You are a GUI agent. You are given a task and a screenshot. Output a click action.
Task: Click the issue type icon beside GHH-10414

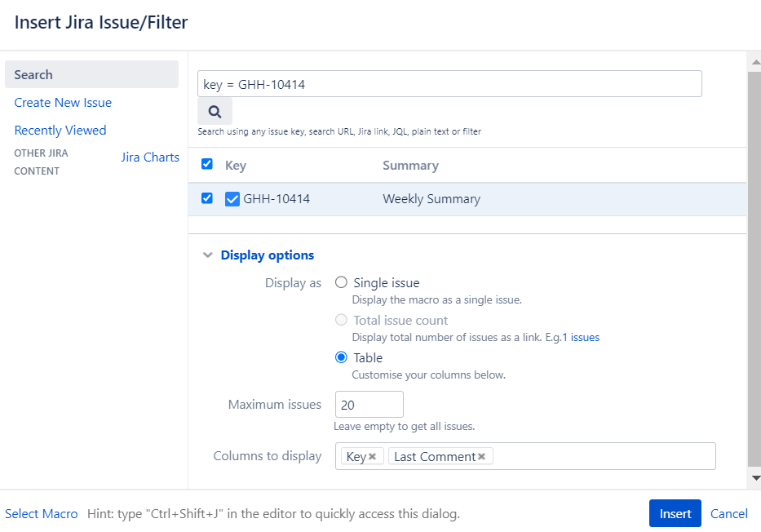click(232, 199)
